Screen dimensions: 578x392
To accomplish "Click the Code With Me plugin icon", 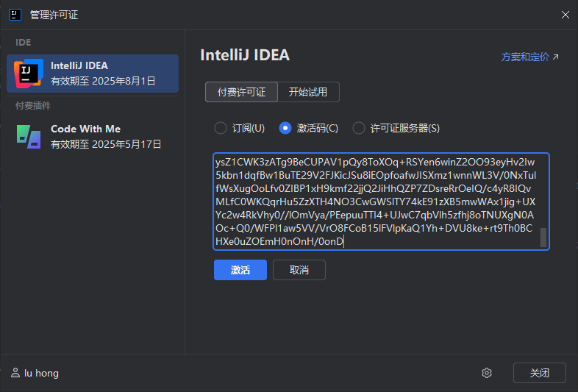I will point(29,136).
